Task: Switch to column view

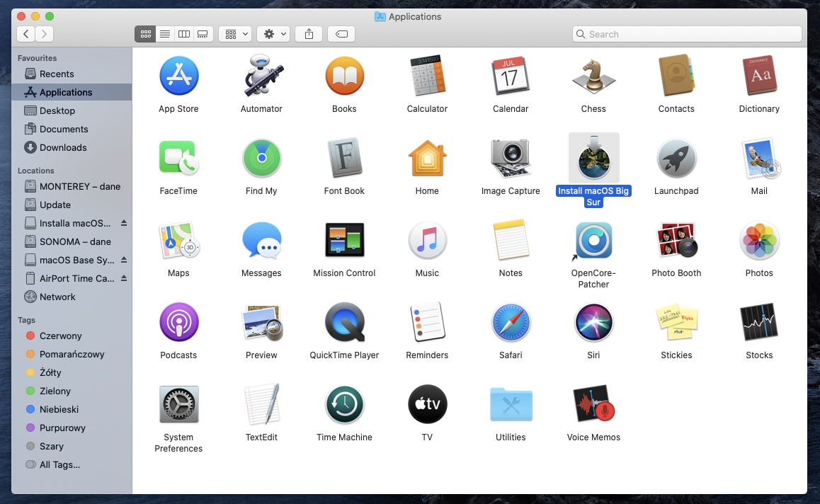Action: [x=184, y=34]
